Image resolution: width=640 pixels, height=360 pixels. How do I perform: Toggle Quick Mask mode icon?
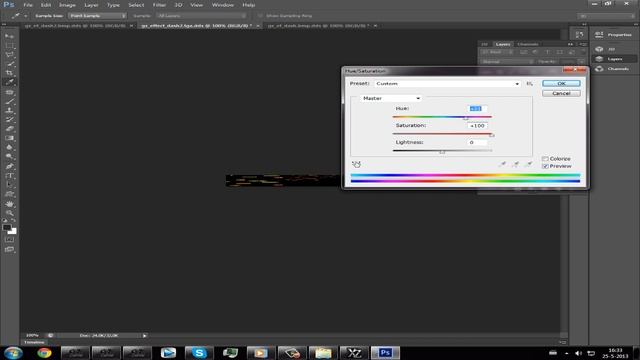click(x=9, y=240)
